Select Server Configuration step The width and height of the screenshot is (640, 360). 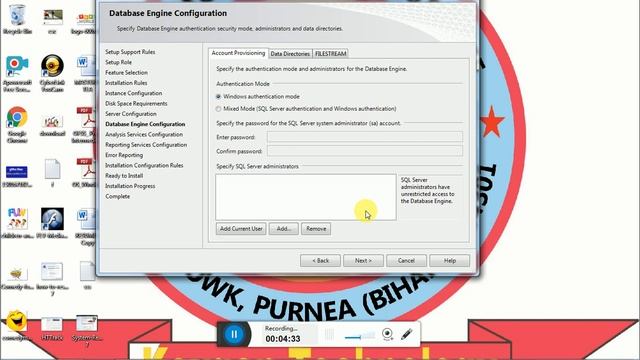pos(131,113)
